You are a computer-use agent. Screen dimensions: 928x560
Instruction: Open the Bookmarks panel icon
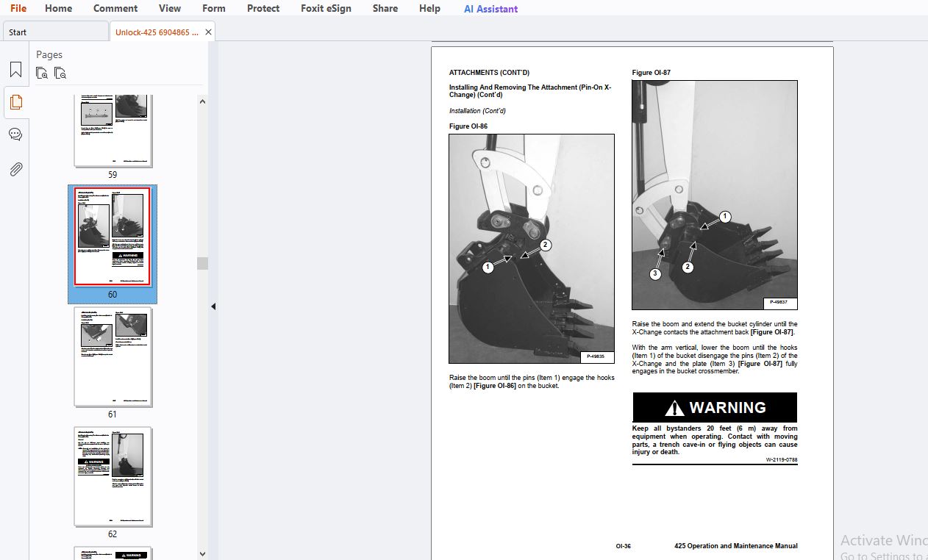15,70
